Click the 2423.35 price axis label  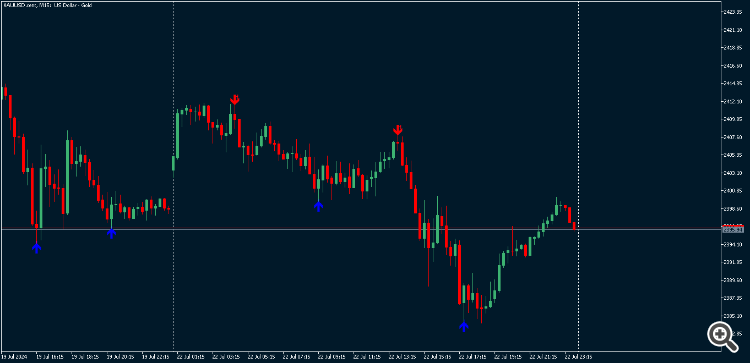[733, 11]
